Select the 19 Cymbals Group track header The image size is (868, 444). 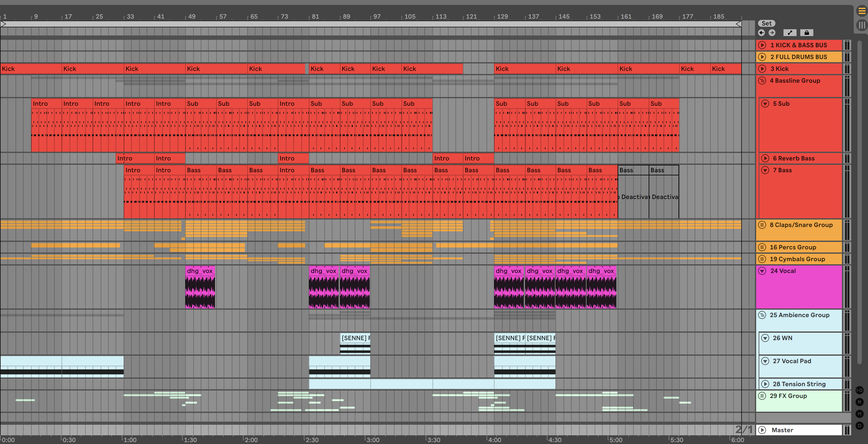point(797,259)
